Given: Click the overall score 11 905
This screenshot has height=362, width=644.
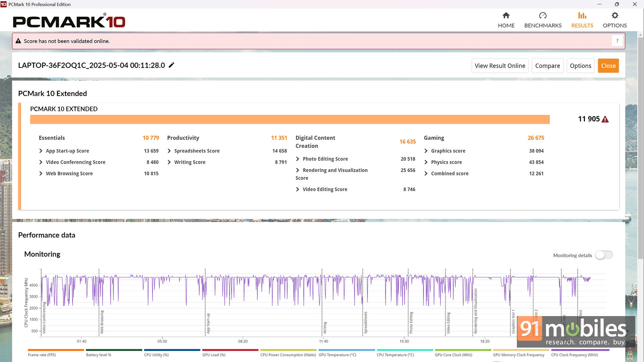Looking at the screenshot, I should [589, 119].
